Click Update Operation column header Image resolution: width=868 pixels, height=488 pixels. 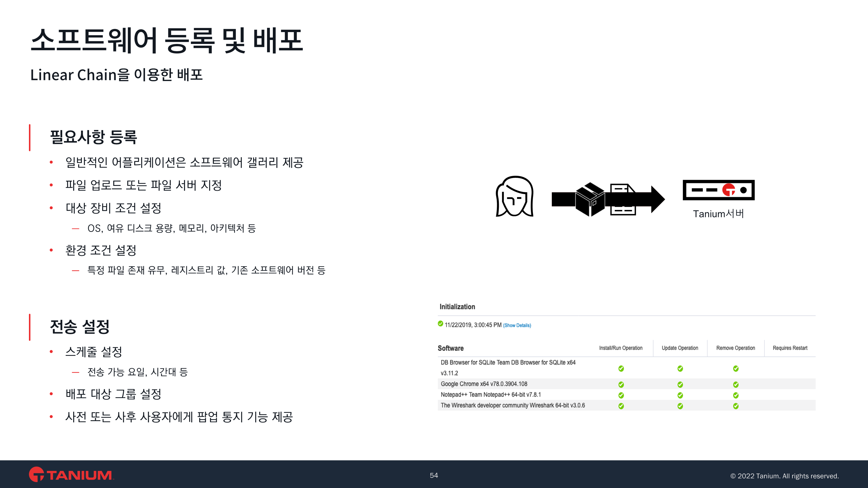click(680, 348)
